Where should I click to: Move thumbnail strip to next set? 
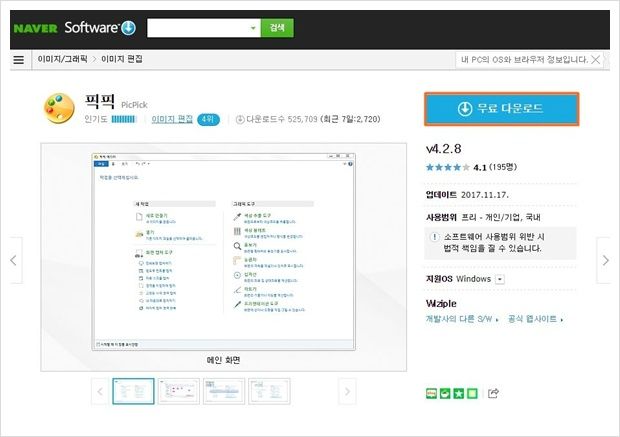coord(347,392)
